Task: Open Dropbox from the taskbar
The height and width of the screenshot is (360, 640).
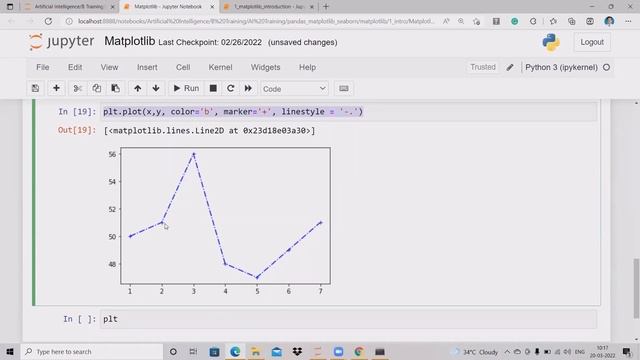Action: point(297,351)
